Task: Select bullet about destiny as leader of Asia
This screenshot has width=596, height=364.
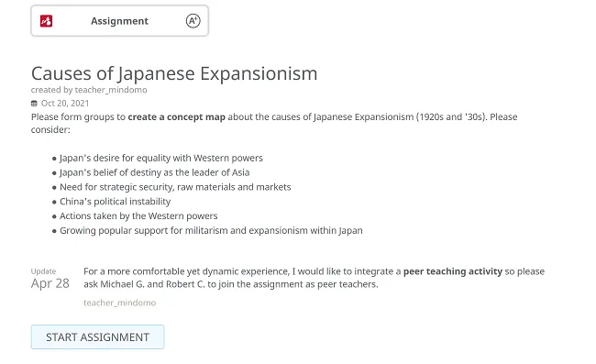Action: click(155, 172)
